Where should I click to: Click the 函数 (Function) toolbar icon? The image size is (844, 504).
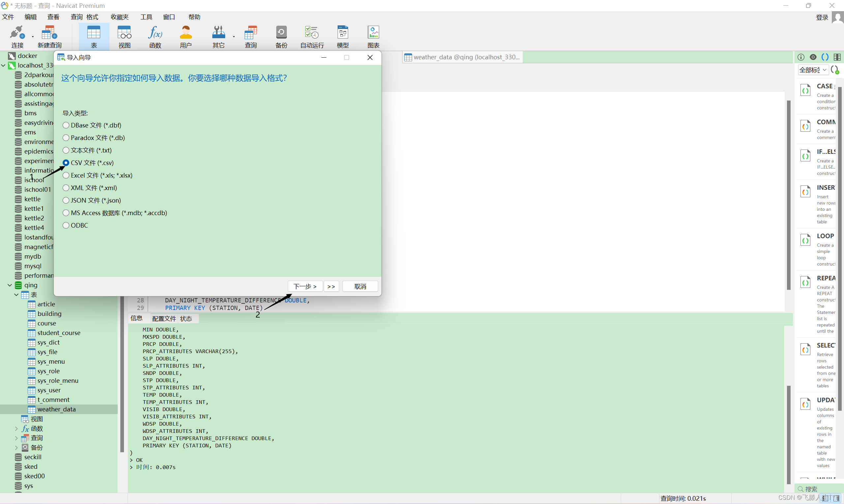point(155,37)
